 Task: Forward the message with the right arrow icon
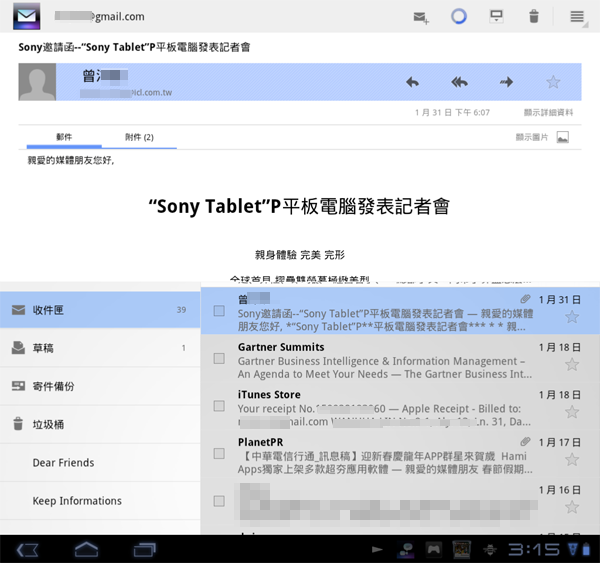[x=506, y=82]
